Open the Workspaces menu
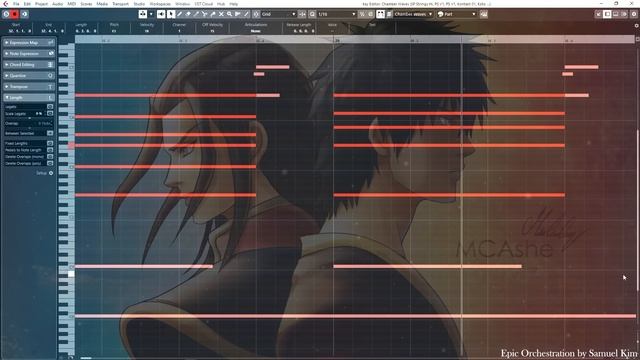The image size is (640, 360). (160, 4)
